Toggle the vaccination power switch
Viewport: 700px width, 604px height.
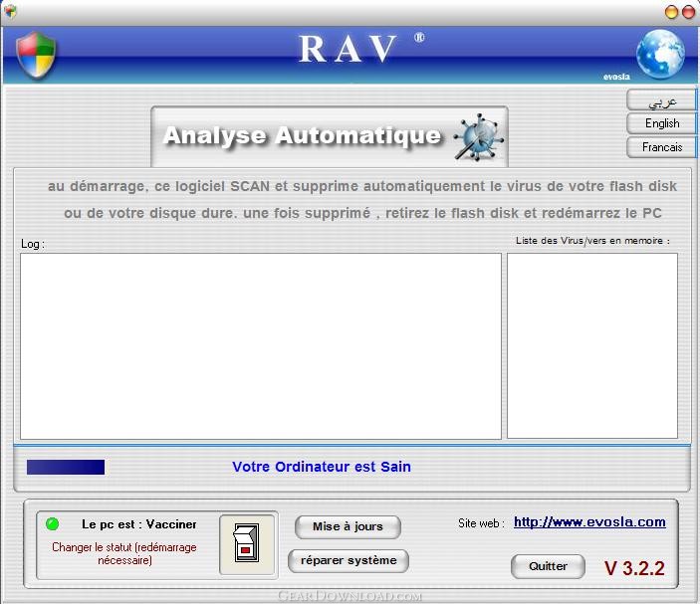(248, 544)
